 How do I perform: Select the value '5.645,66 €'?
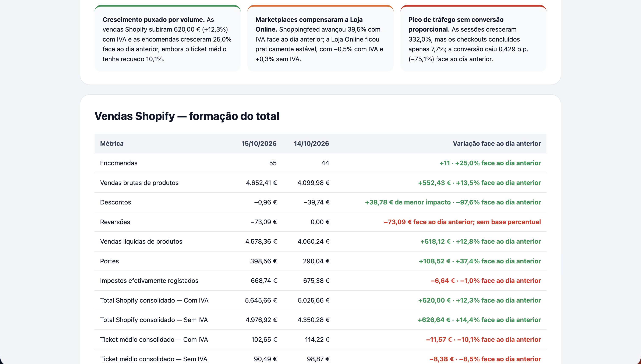click(x=261, y=300)
